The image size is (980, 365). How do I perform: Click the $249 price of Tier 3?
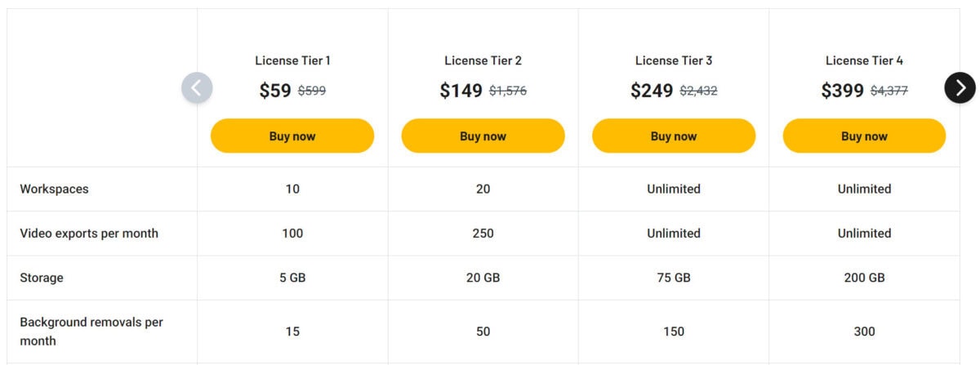pos(652,91)
